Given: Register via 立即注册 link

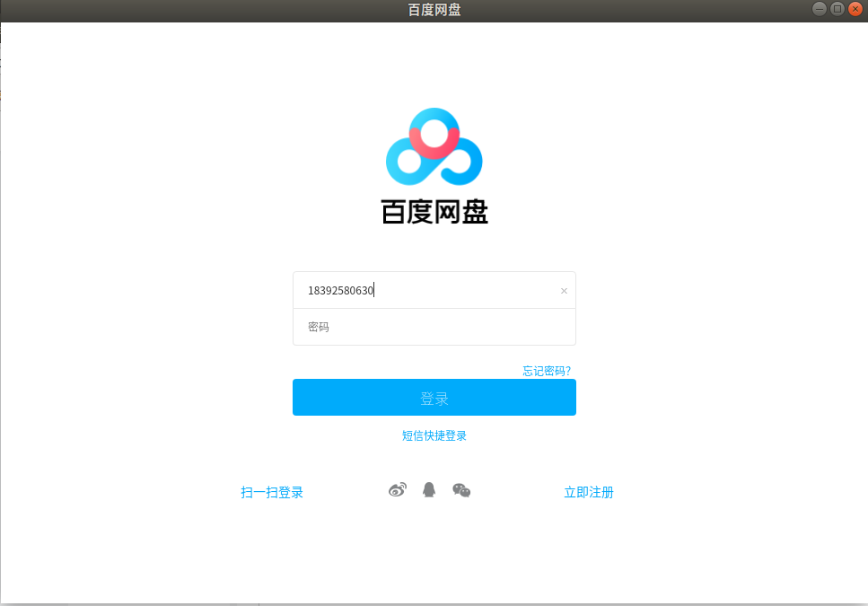Looking at the screenshot, I should (x=589, y=492).
